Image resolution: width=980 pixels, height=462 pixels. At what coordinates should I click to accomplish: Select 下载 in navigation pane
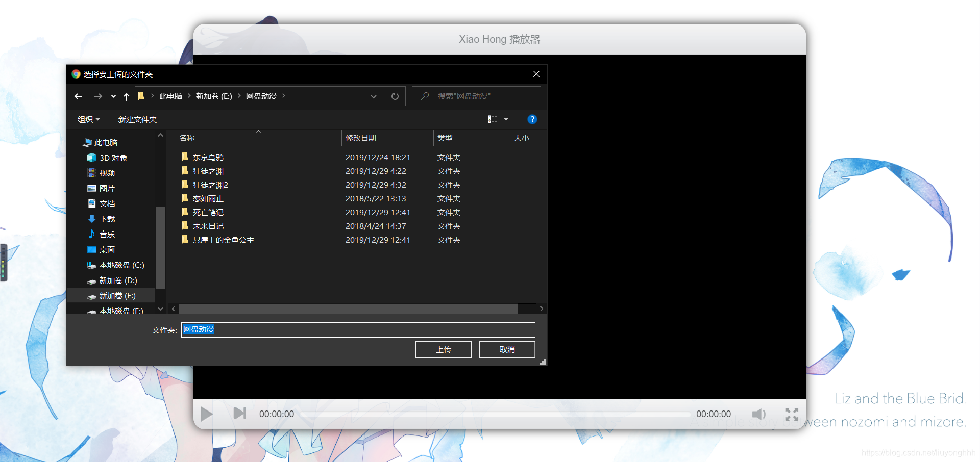click(x=107, y=219)
